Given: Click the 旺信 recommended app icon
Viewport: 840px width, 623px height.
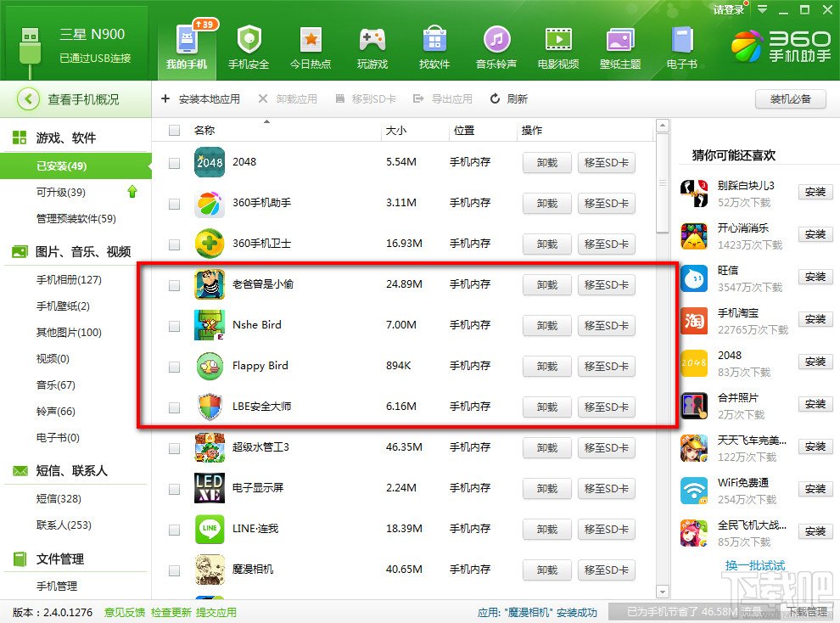Looking at the screenshot, I should coord(694,278).
